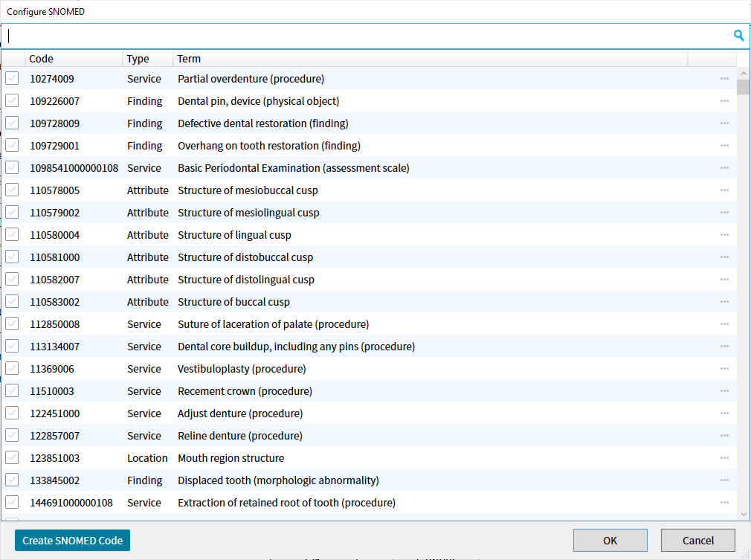Screen dimensions: 751x560
Task: Open ellipsis menu for Mouth region structure
Action: click(724, 458)
